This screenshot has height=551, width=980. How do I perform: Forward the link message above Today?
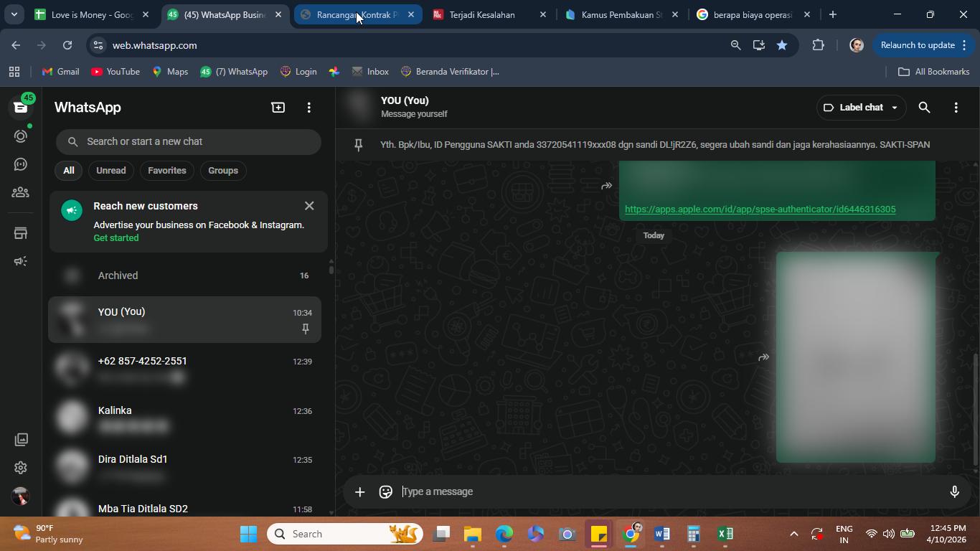pos(606,186)
